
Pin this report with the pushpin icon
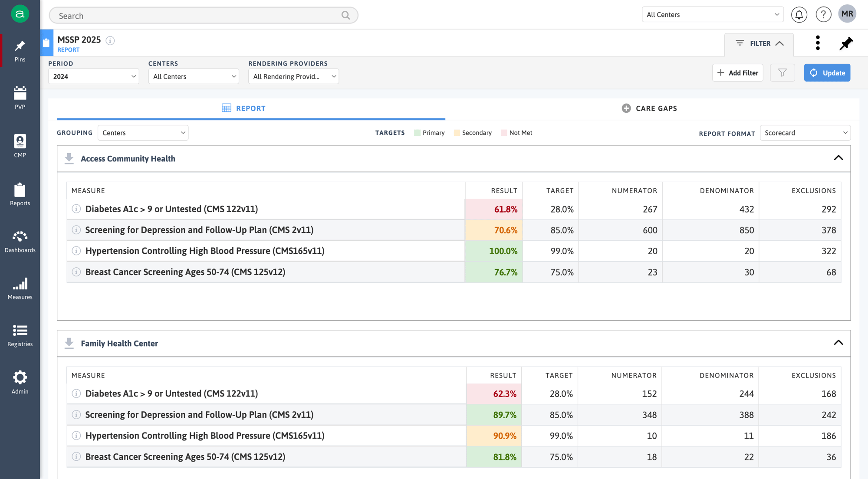pyautogui.click(x=846, y=43)
